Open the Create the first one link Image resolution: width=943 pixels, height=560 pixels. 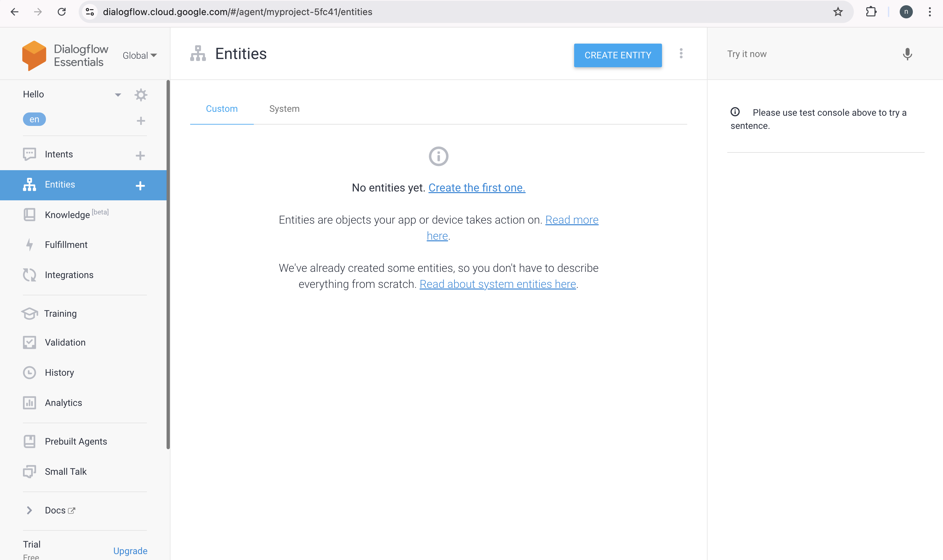[x=477, y=188]
